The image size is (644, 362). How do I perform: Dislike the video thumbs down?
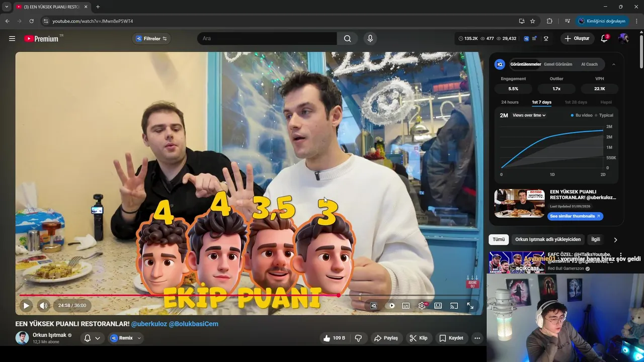pyautogui.click(x=358, y=338)
